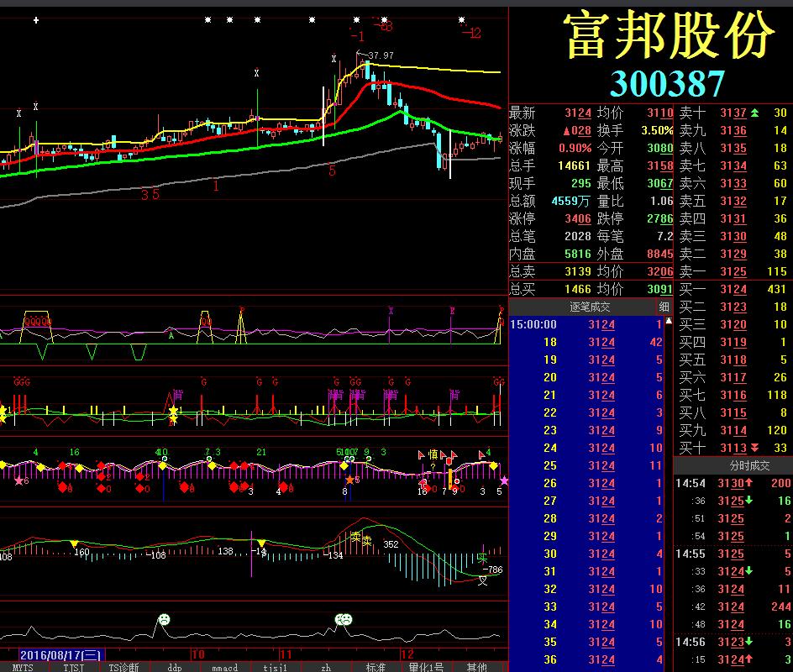
Task: Click the red triangle beside 涨跌 028
Action: pos(567,132)
